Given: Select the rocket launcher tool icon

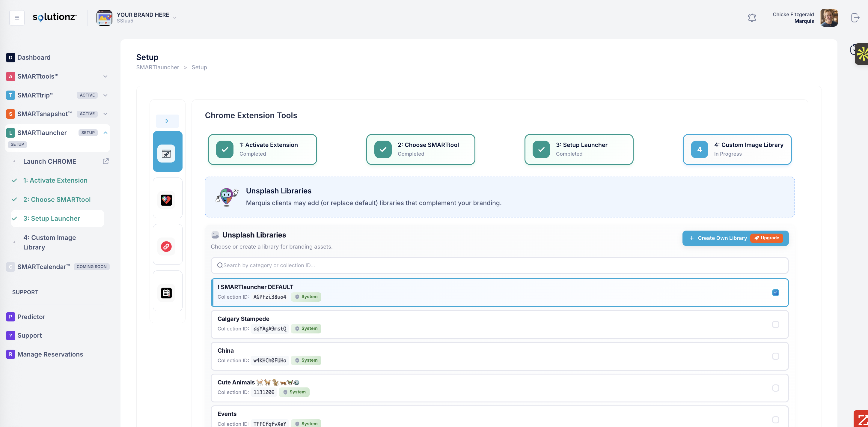Looking at the screenshot, I should [166, 154].
